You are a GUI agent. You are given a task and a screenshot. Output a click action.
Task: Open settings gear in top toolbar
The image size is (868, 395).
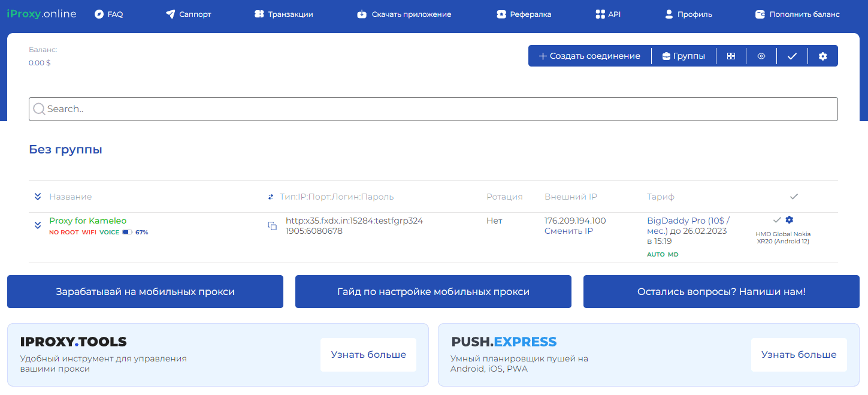click(x=822, y=56)
